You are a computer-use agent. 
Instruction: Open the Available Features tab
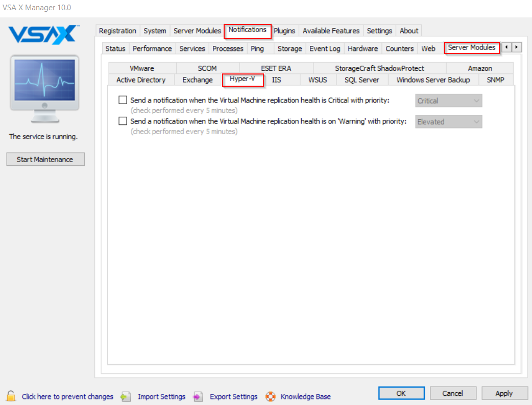pos(331,31)
